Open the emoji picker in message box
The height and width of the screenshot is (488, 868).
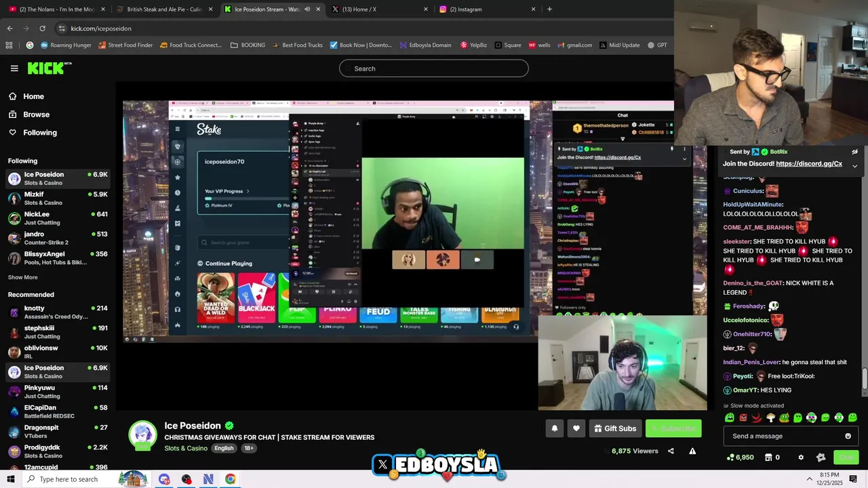pyautogui.click(x=848, y=436)
